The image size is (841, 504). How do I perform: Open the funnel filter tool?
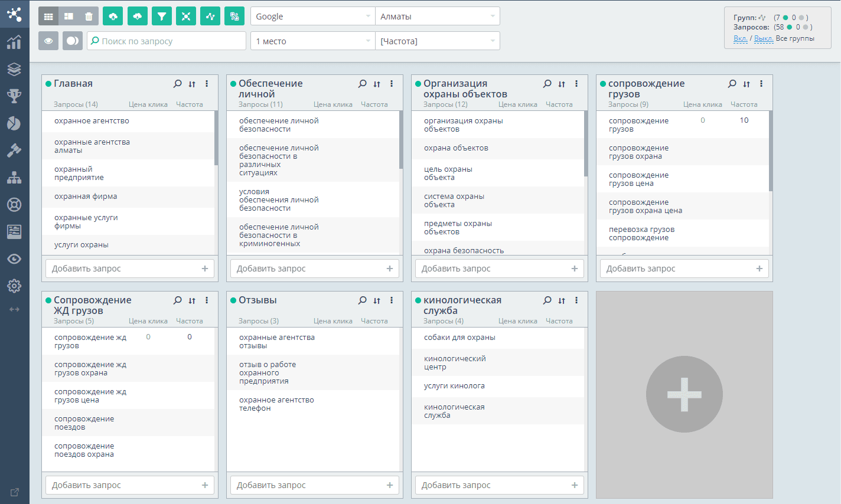(161, 17)
